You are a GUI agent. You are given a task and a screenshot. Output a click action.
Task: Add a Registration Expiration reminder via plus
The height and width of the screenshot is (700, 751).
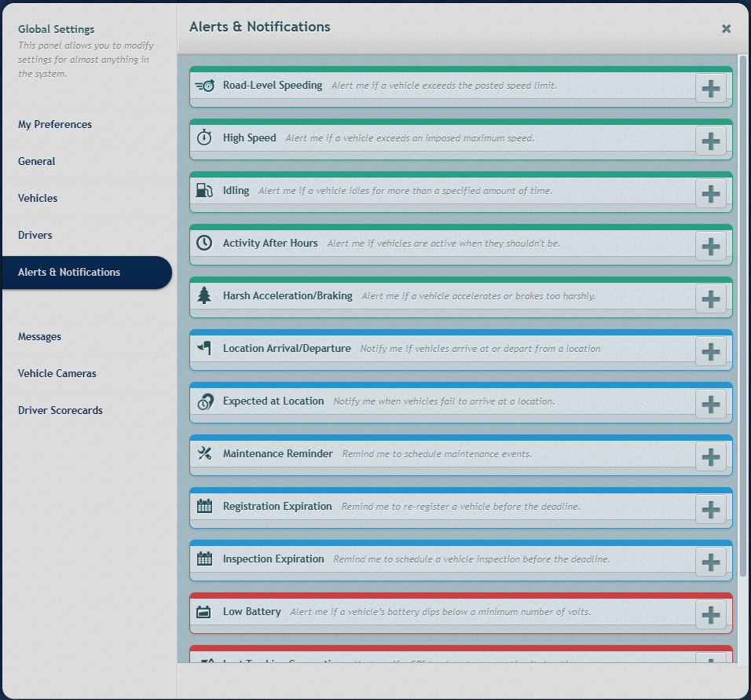(x=710, y=509)
